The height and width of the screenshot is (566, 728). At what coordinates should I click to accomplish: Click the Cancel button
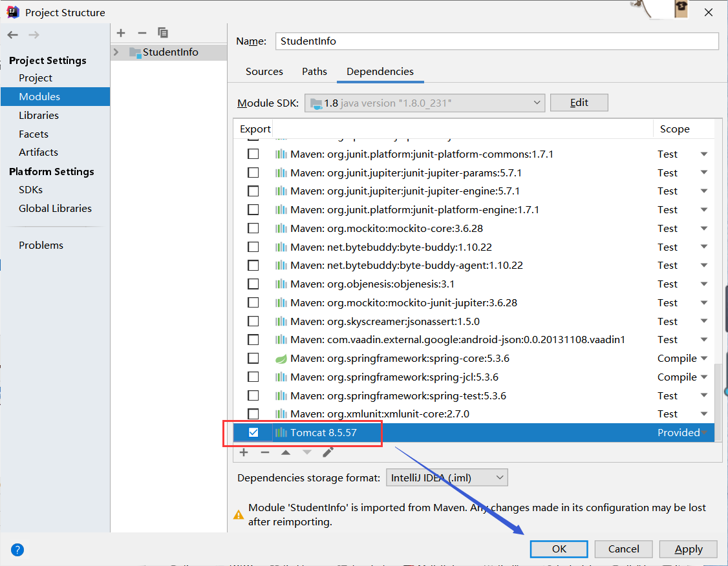pyautogui.click(x=623, y=549)
